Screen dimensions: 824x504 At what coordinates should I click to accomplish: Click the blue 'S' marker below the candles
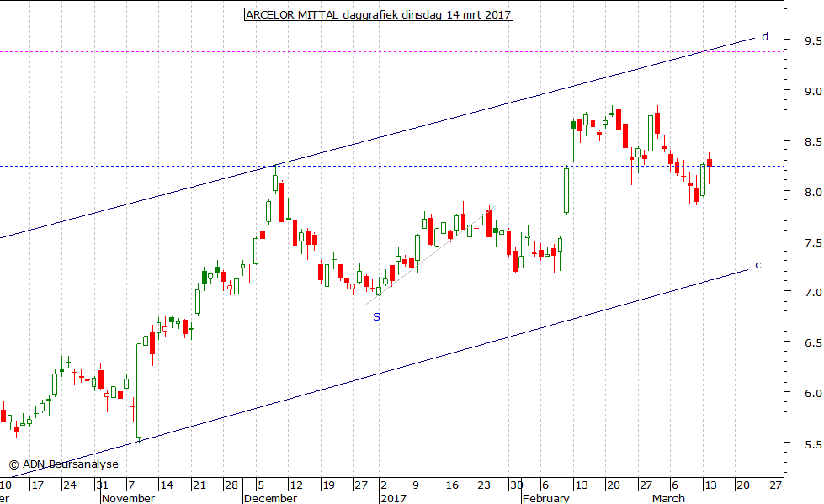coord(376,317)
